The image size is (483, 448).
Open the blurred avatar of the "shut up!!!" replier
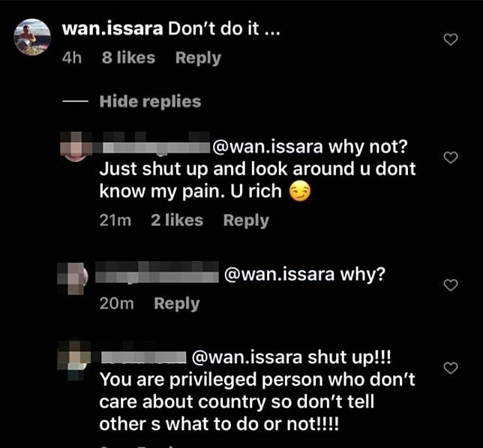click(74, 360)
